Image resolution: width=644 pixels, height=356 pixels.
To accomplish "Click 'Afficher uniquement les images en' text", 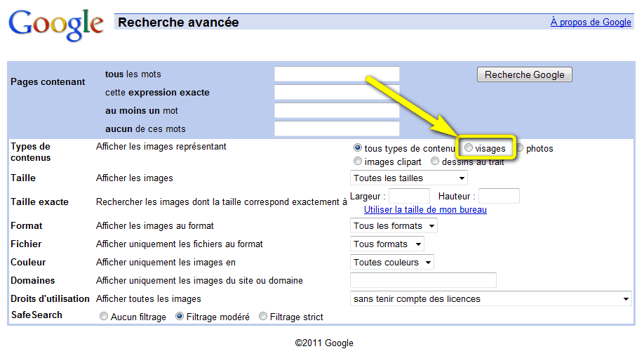I will tap(166, 263).
